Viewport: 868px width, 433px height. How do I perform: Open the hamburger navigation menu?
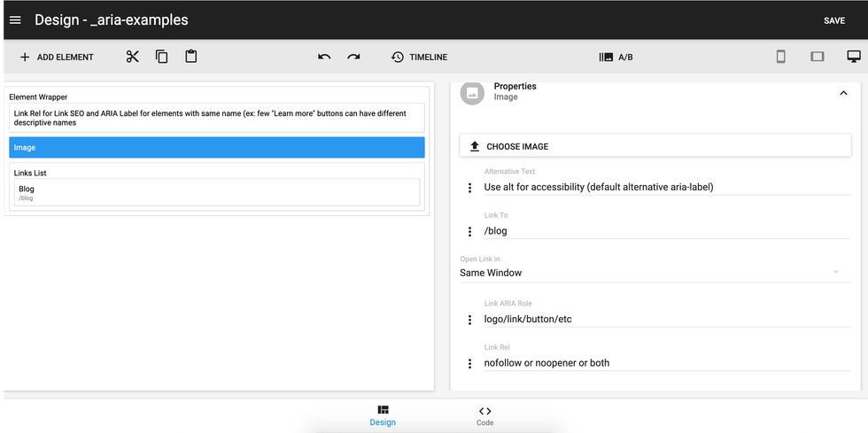click(15, 20)
